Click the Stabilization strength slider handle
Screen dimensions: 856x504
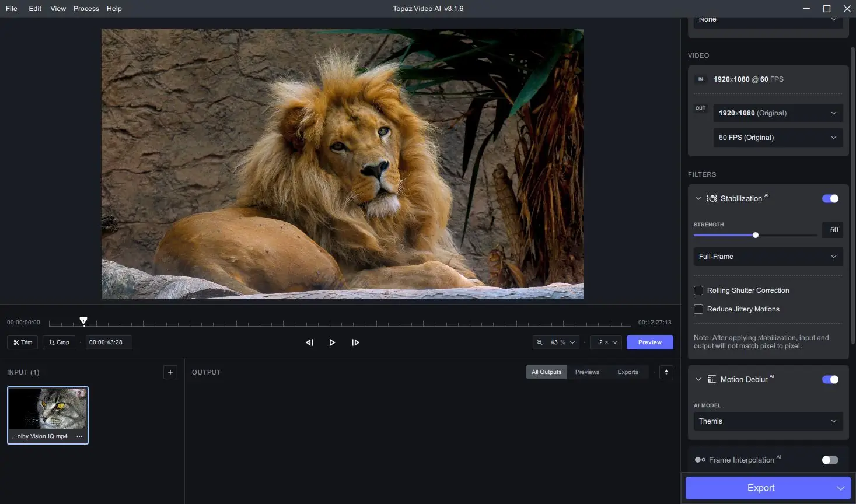(756, 235)
